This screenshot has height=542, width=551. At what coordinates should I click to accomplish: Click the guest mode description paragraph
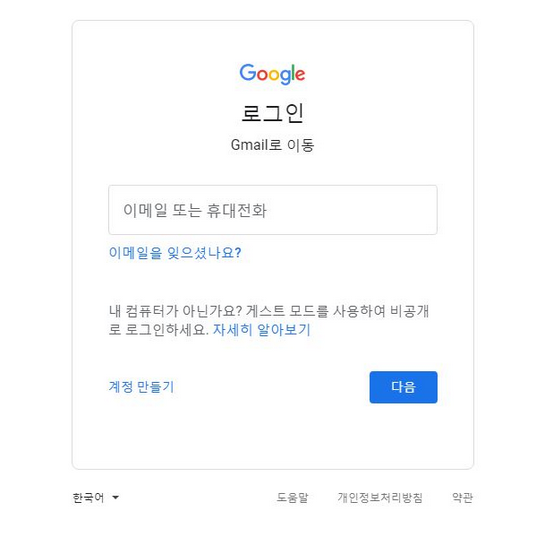click(268, 320)
